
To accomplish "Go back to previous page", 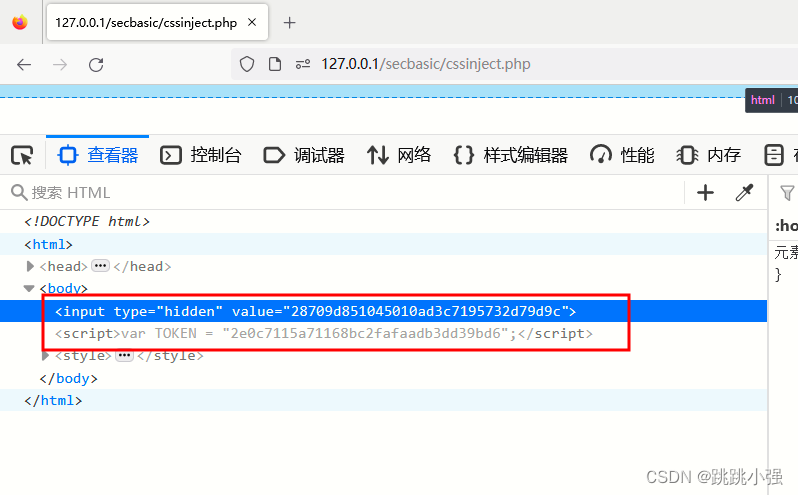I will click(24, 65).
